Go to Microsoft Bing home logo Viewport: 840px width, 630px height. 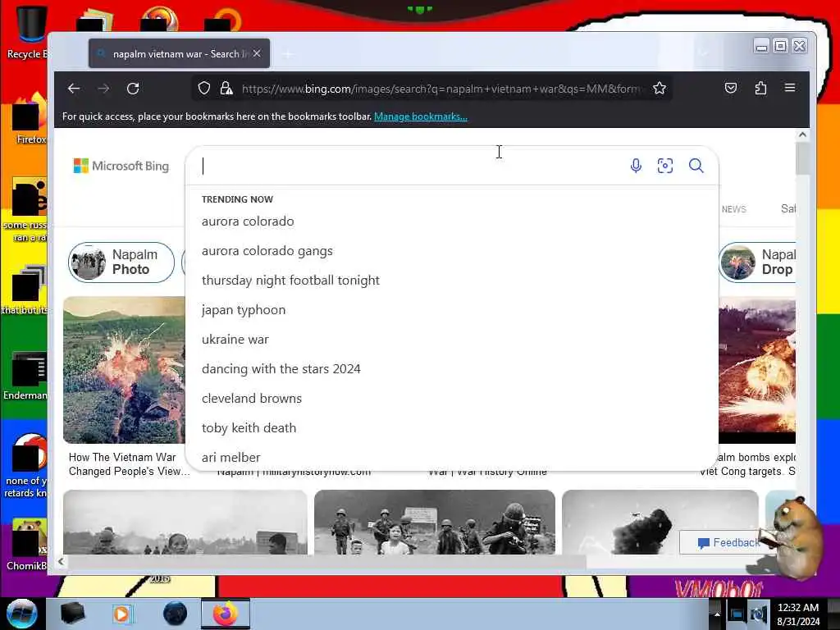121,166
